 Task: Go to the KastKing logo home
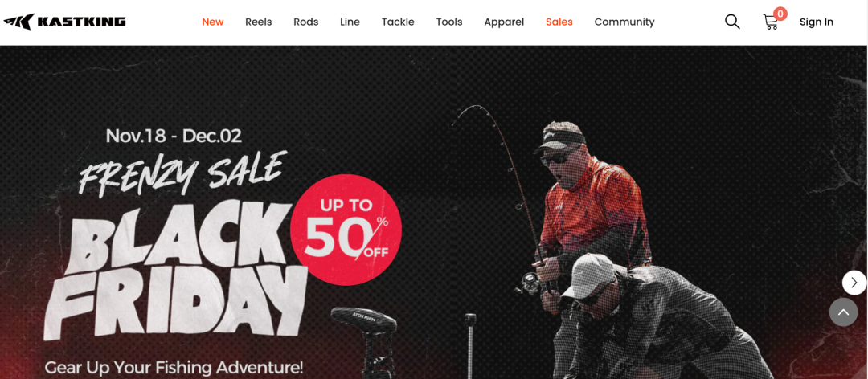point(64,22)
